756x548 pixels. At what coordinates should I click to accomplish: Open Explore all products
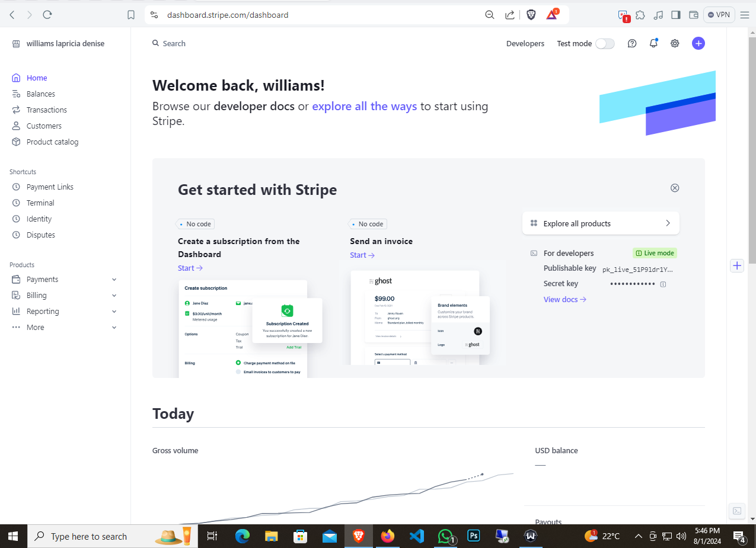(x=601, y=223)
